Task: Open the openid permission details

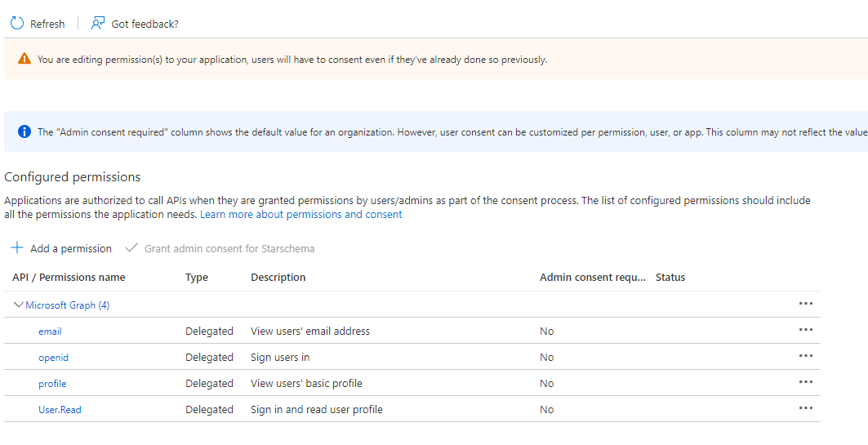Action: click(53, 358)
